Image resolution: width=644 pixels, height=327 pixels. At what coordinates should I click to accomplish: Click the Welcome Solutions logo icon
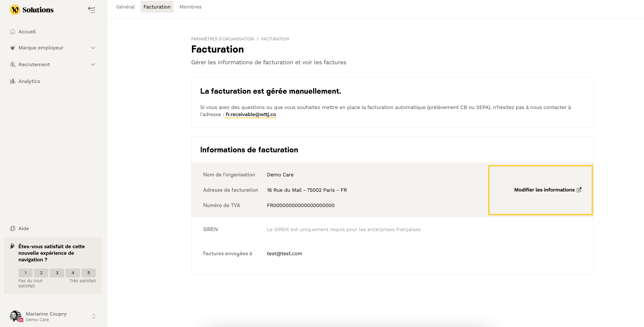click(15, 10)
